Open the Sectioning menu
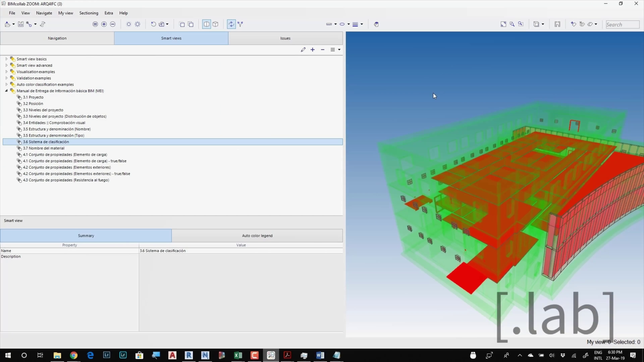This screenshot has width=644, height=362. (x=89, y=13)
